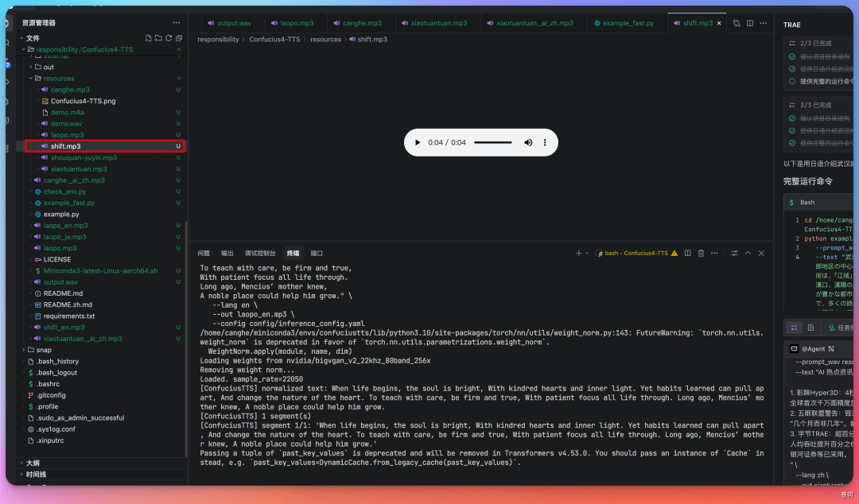
Task: Collapse the resources folder
Action: point(31,79)
